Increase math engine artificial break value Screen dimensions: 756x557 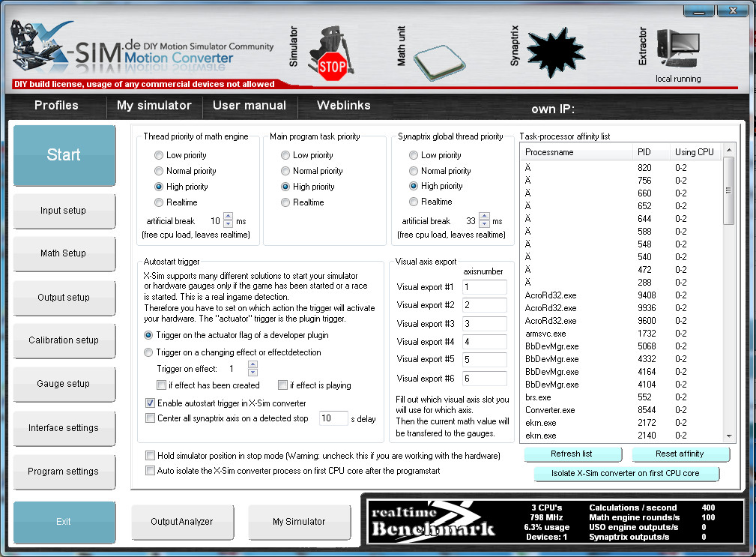[x=229, y=217]
